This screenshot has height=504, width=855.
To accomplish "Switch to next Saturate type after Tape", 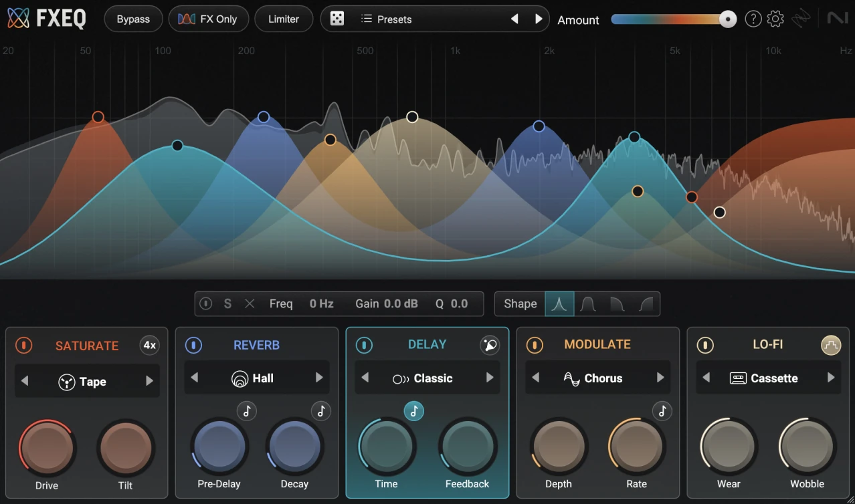I will coord(149,381).
